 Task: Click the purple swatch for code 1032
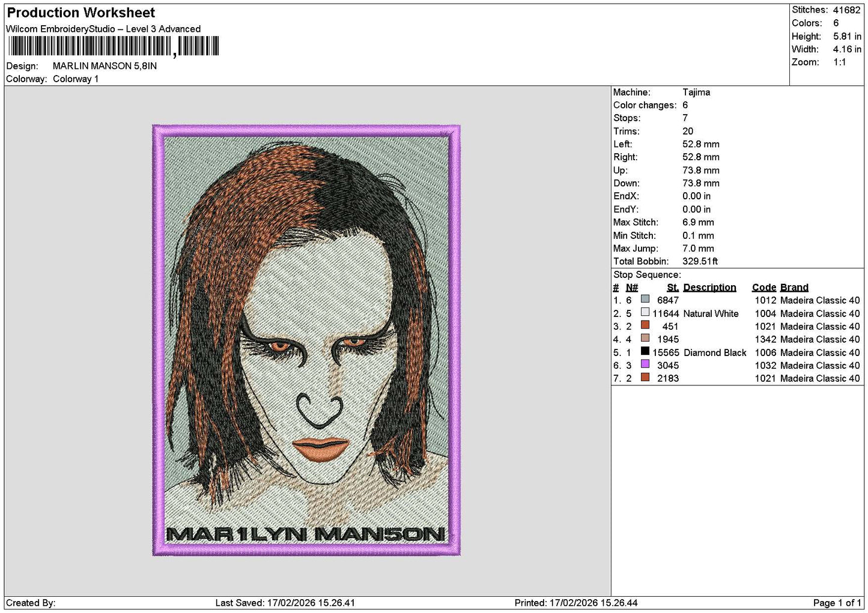[x=645, y=364]
